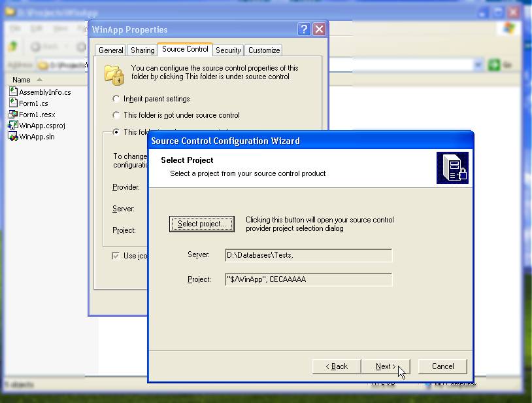Go Back in the wizard

pos(337,366)
